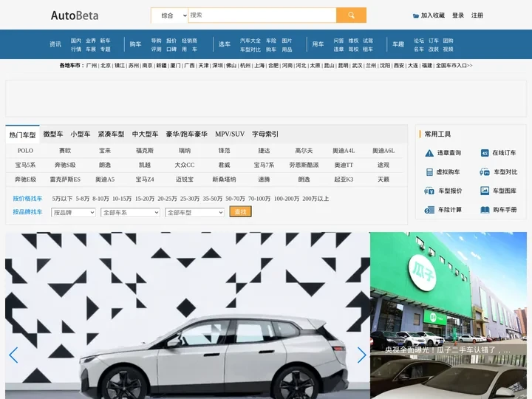
Task: Click the 按价格找车 label
Action: [27, 199]
